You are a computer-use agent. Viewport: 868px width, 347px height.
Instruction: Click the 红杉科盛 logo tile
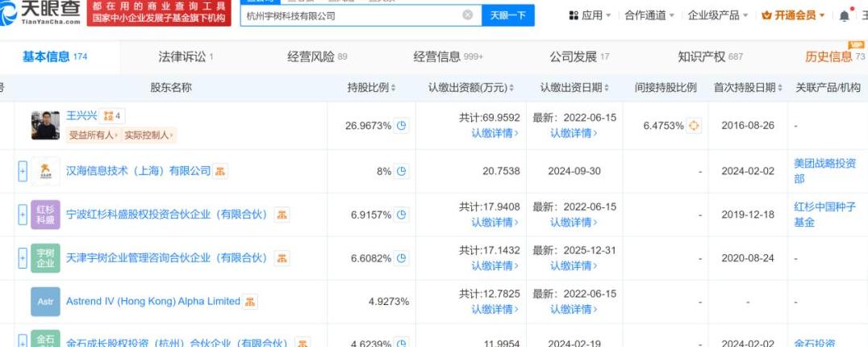coord(45,215)
